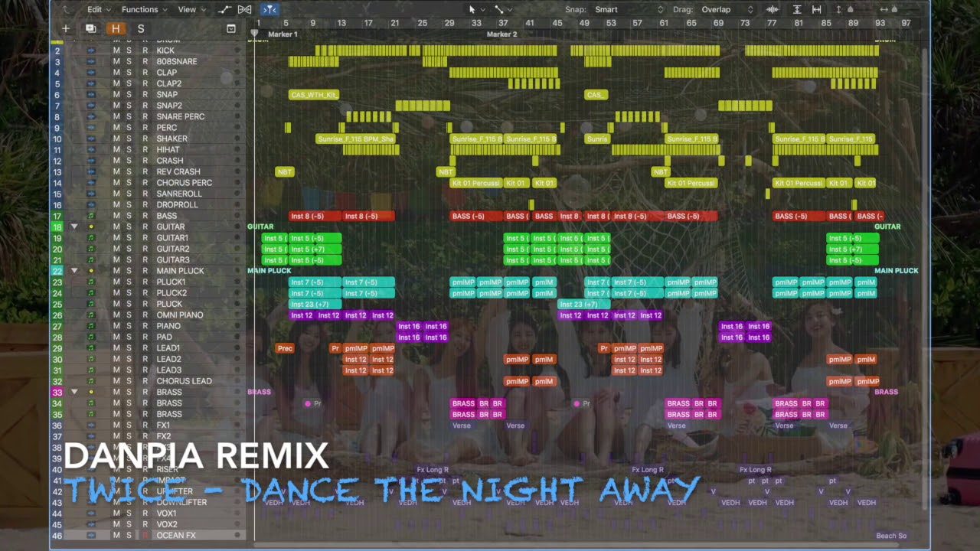Select the first Prec region on LEAD1

(x=285, y=348)
